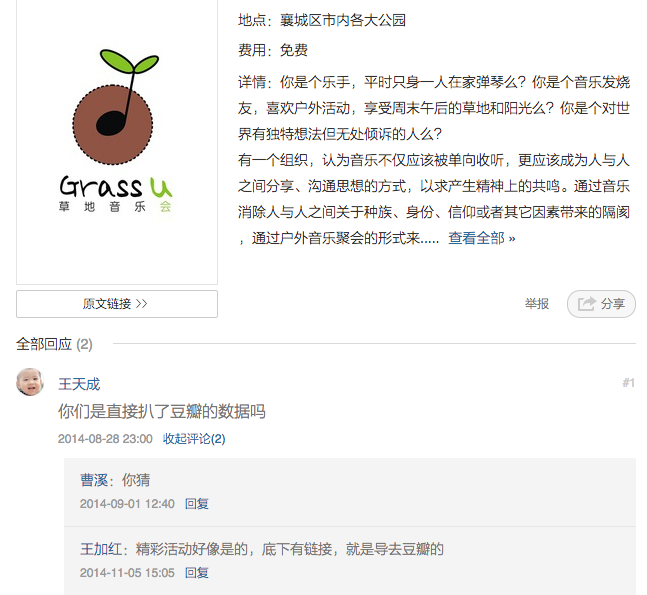647x595 pixels.
Task: Click the 举报 report link
Action: point(536,304)
